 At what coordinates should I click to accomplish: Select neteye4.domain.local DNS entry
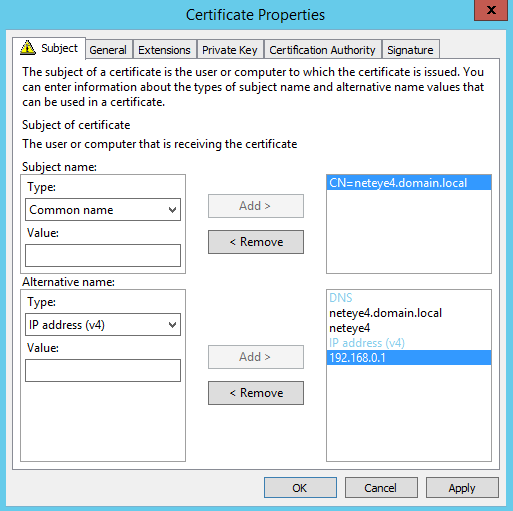(409, 313)
